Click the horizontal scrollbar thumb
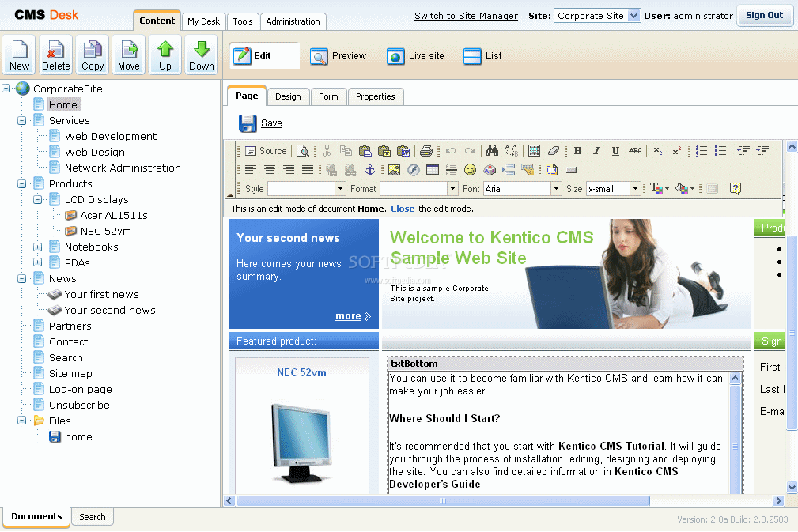Image resolution: width=798 pixels, height=532 pixels. [x=443, y=501]
